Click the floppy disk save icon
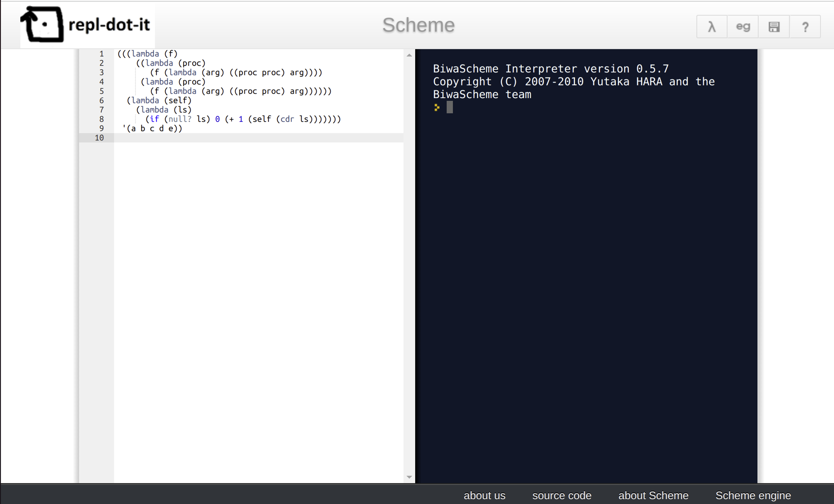Screen dimensions: 834x504 pos(774,26)
